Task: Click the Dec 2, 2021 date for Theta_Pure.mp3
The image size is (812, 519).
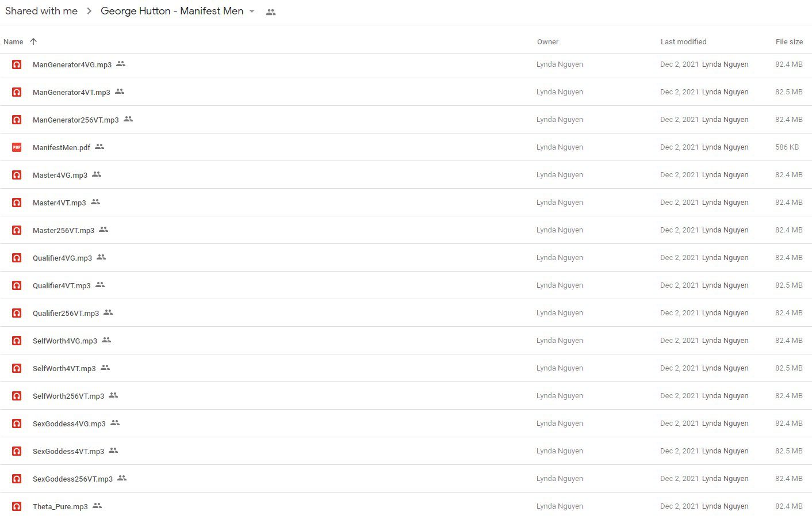Action: click(679, 506)
